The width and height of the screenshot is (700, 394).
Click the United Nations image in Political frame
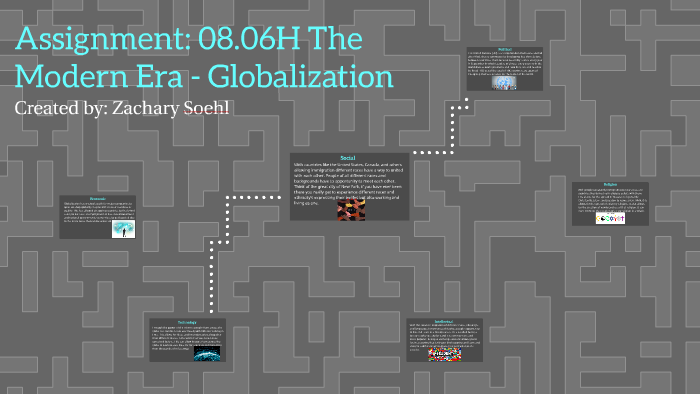pos(504,83)
